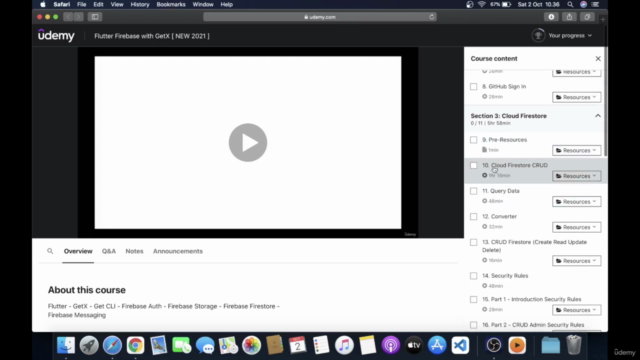Open App Store from the dock
Image resolution: width=640 pixels, height=360 pixels.
437,345
